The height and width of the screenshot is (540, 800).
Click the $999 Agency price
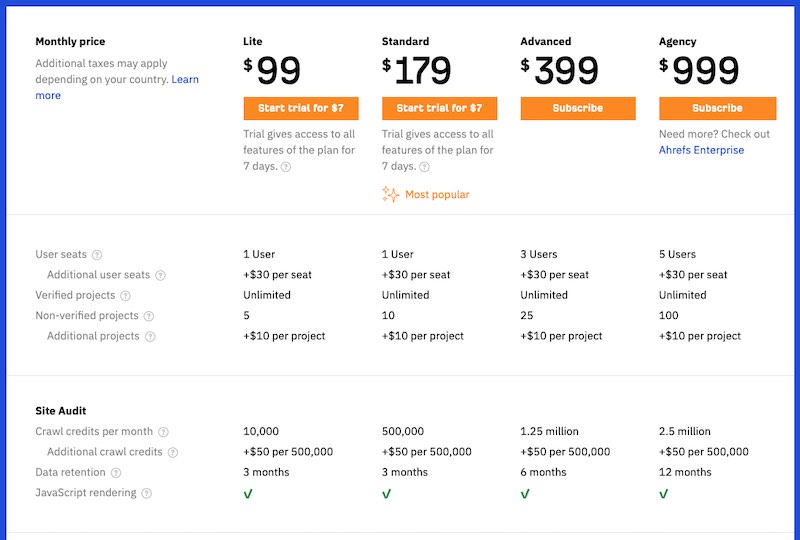tap(698, 70)
